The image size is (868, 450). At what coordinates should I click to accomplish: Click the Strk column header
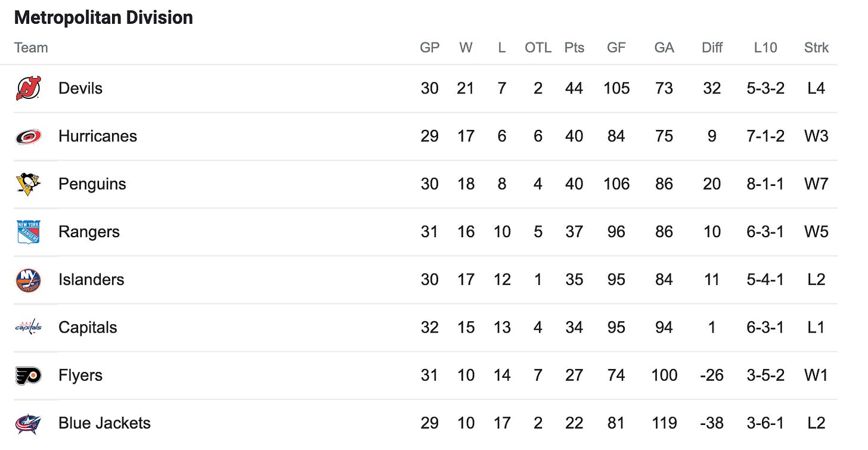(816, 48)
